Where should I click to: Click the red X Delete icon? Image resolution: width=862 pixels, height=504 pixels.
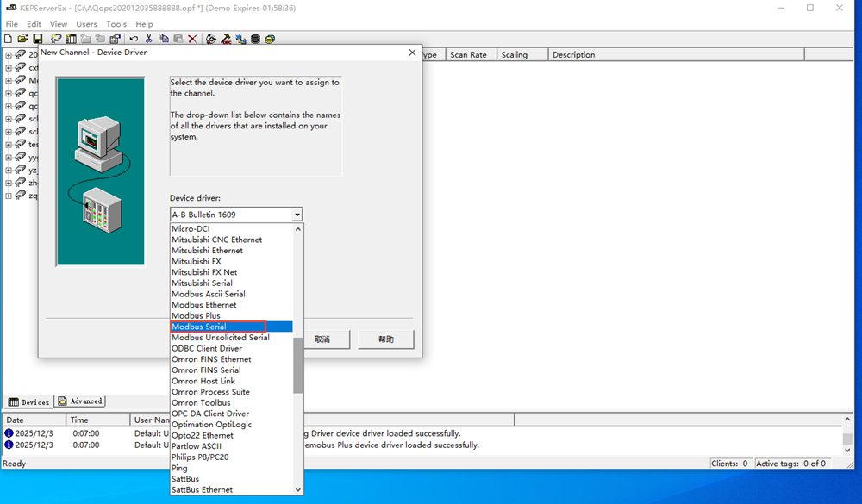coord(192,39)
